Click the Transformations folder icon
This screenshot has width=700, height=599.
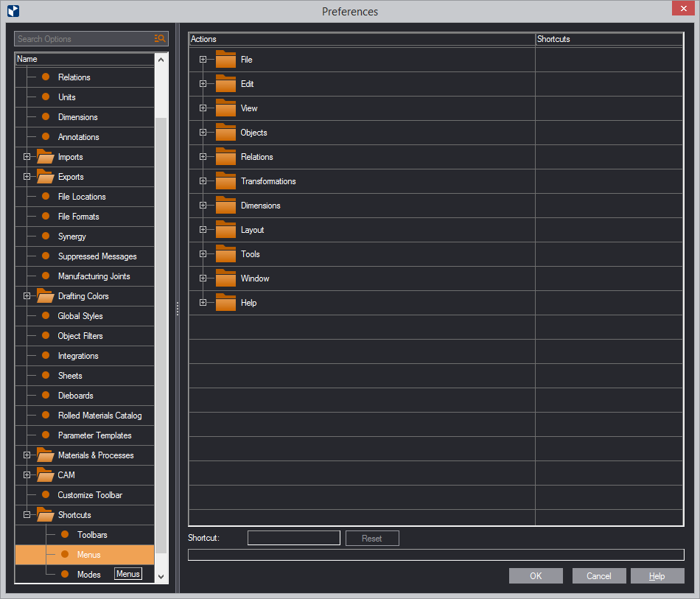click(225, 181)
